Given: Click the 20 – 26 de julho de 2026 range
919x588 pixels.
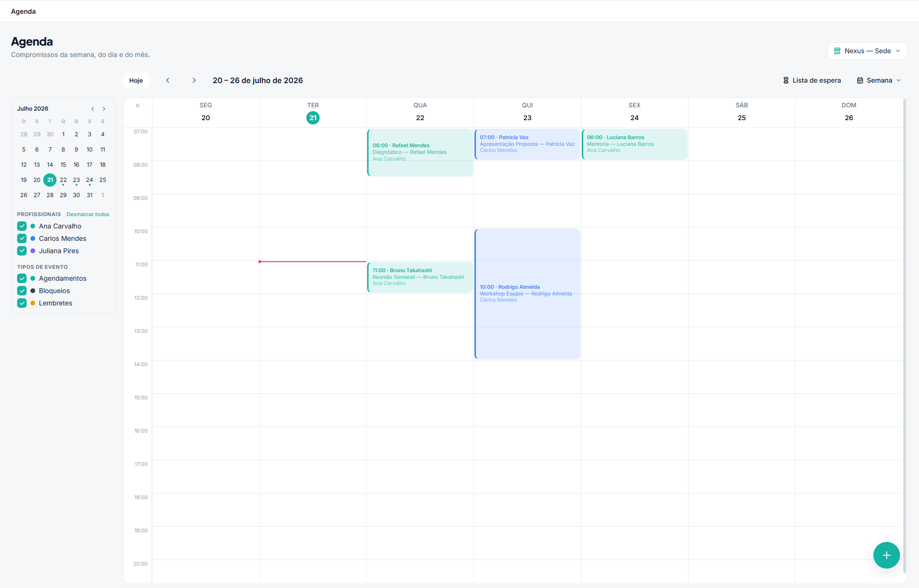Looking at the screenshot, I should pyautogui.click(x=258, y=80).
